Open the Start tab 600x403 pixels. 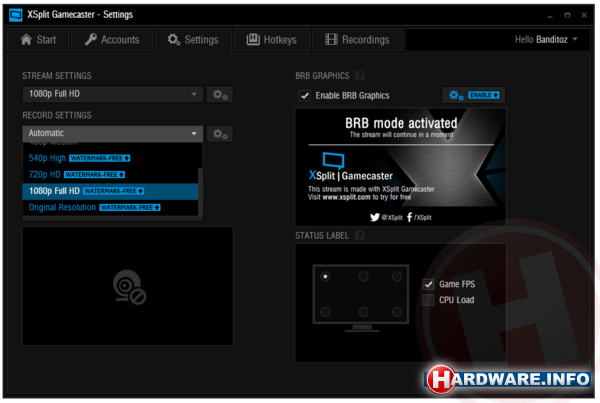[x=38, y=39]
